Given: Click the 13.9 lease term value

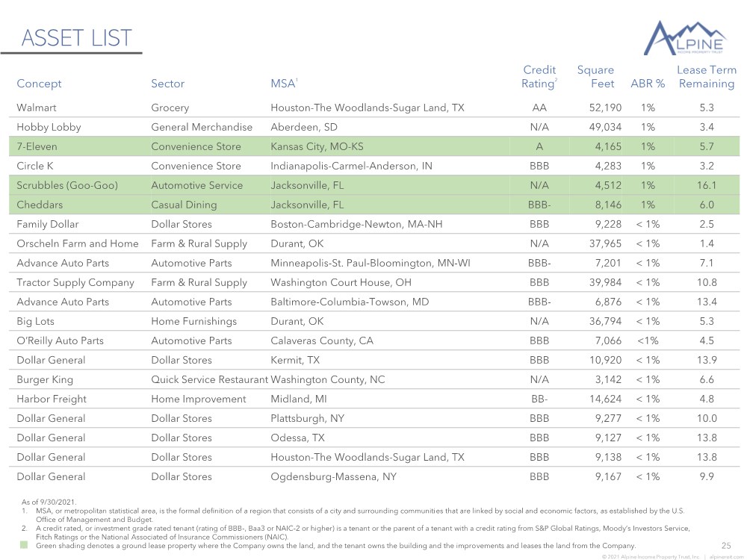Looking at the screenshot, I should (707, 361).
